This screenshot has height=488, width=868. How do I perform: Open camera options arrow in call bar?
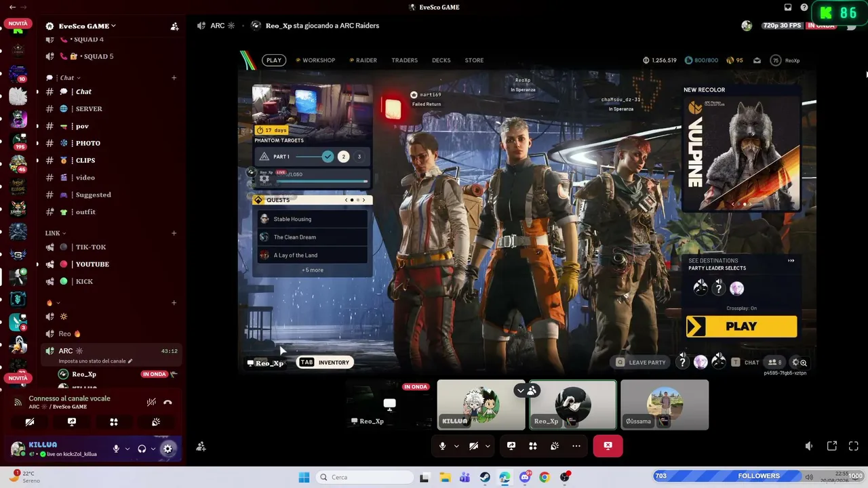pyautogui.click(x=487, y=446)
